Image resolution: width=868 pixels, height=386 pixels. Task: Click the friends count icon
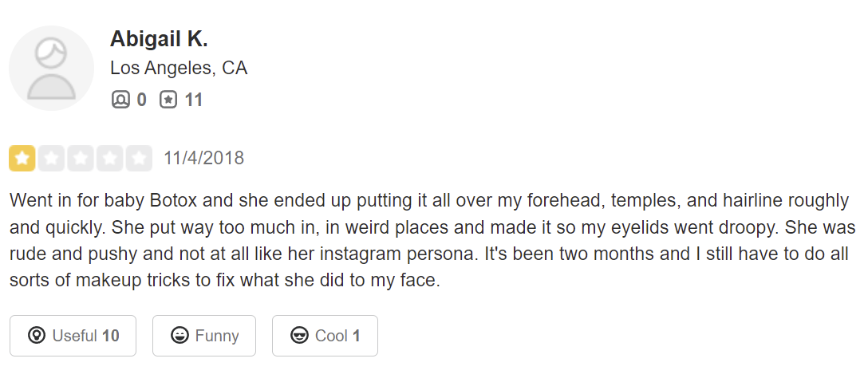[x=120, y=100]
